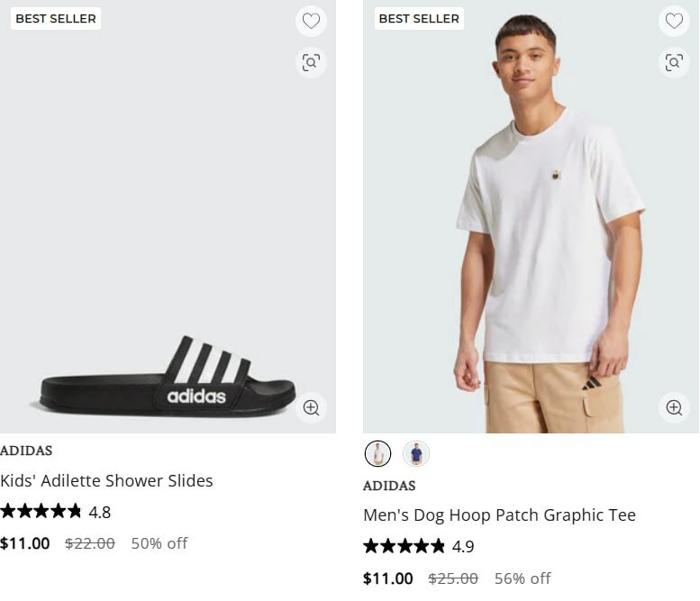Favorite the Men's Dog Hoop Tee heart

(x=674, y=21)
